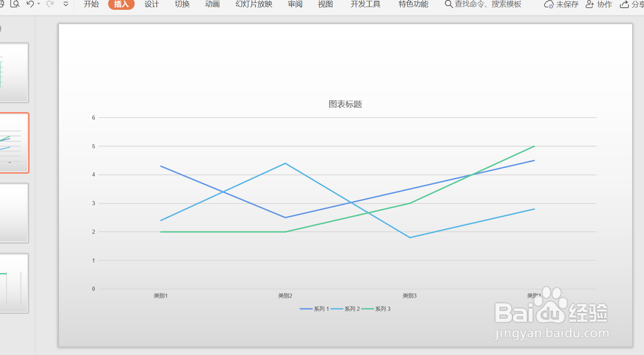Screen dimensions: 644x355
Task: Open the 特色功能 tab
Action: [414, 4]
